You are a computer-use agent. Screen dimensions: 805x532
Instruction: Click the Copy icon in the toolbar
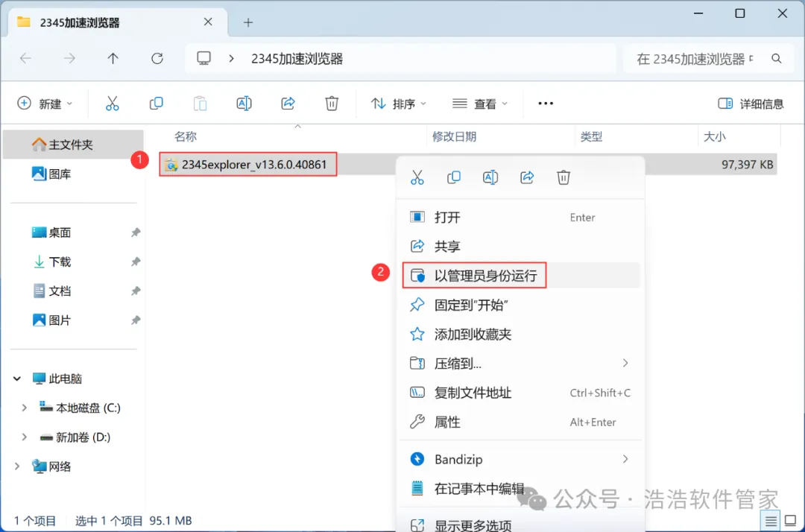[156, 104]
